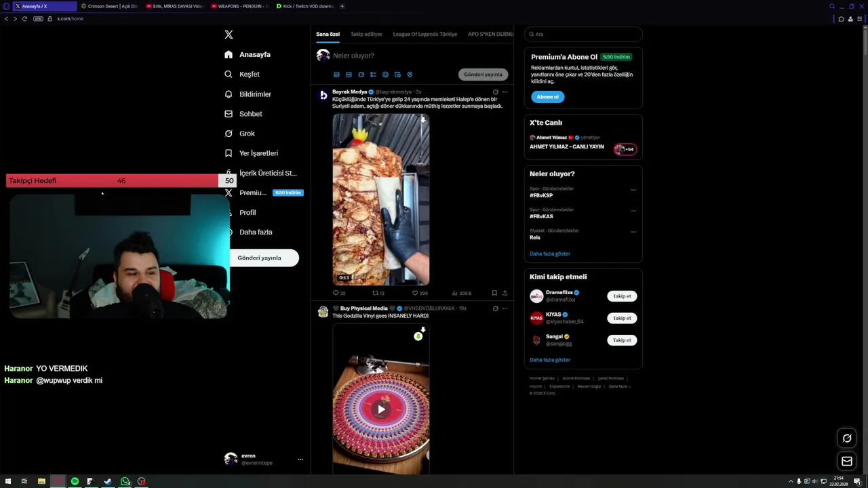Open Spotify from the taskbar
The image size is (868, 488).
tap(75, 481)
